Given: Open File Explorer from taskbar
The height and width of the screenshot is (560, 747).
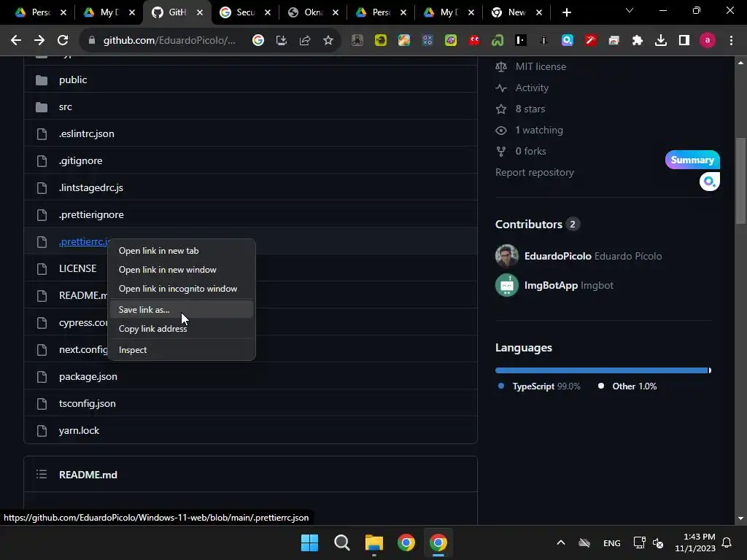Looking at the screenshot, I should click(x=374, y=542).
